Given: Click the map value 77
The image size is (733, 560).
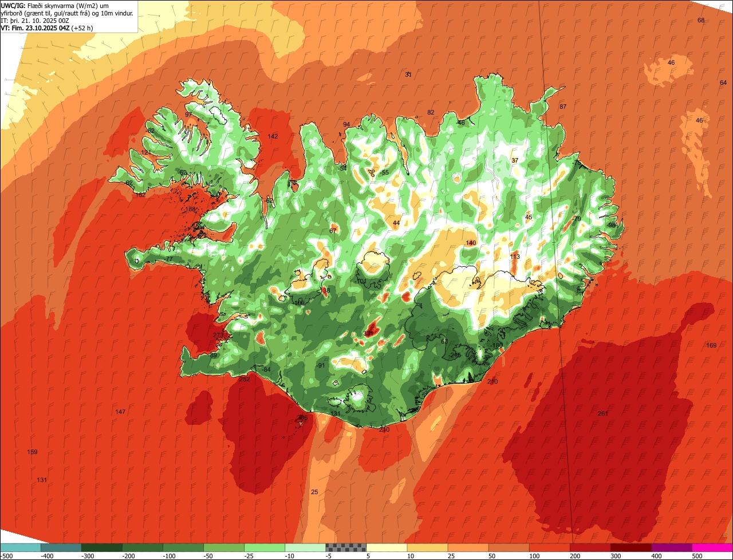Looking at the screenshot, I should [169, 259].
